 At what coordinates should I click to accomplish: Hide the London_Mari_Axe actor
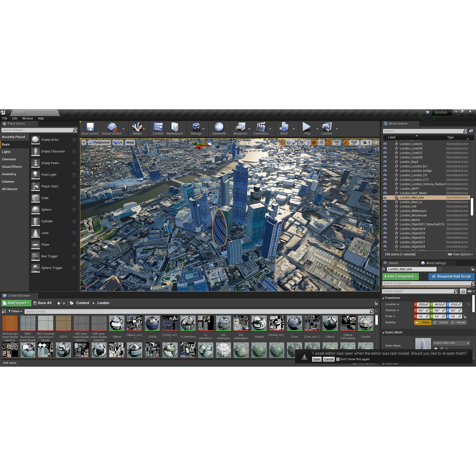click(385, 198)
